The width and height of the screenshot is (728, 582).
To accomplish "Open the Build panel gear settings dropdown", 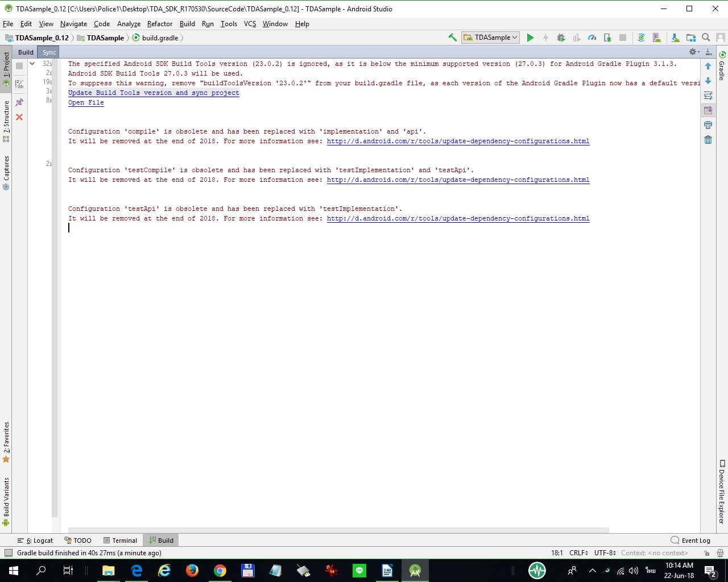I will pos(693,52).
